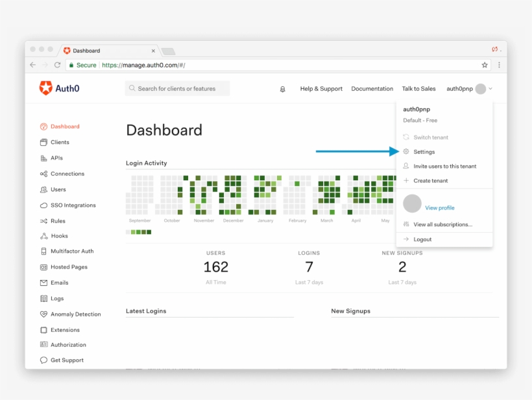Click the Settings gear icon
Viewport: 532px width, 400px height.
[x=405, y=152]
